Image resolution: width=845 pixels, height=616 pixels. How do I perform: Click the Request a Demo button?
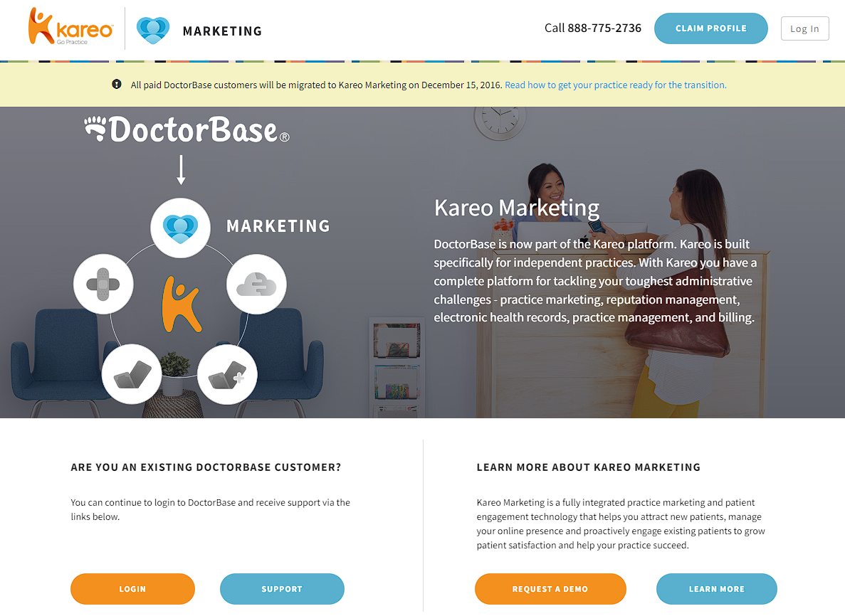(550, 588)
